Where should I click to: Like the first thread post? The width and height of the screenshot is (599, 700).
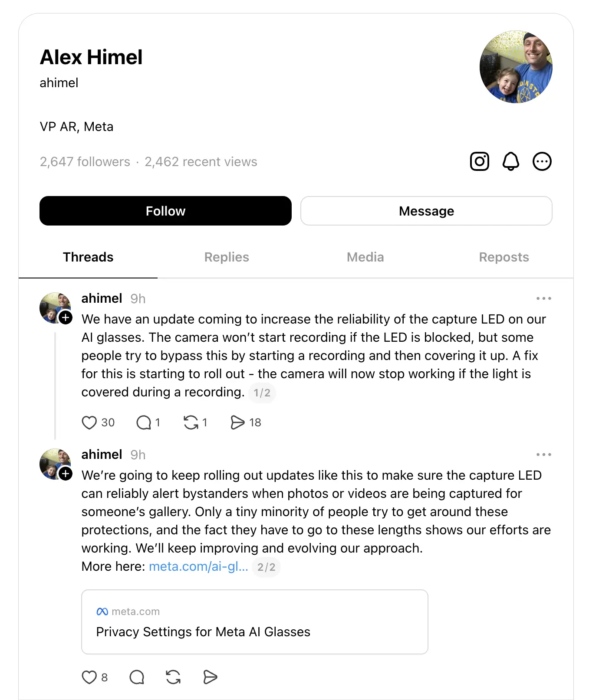click(89, 422)
